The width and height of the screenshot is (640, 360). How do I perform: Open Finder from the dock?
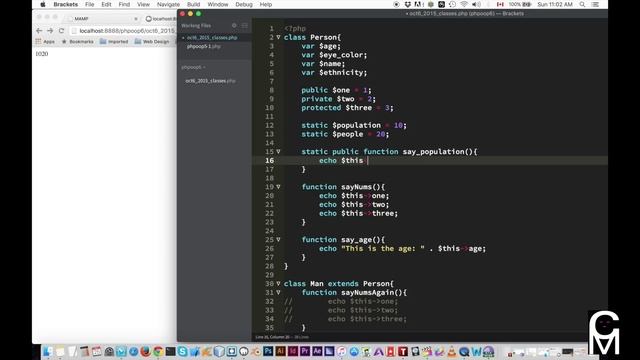click(x=48, y=351)
